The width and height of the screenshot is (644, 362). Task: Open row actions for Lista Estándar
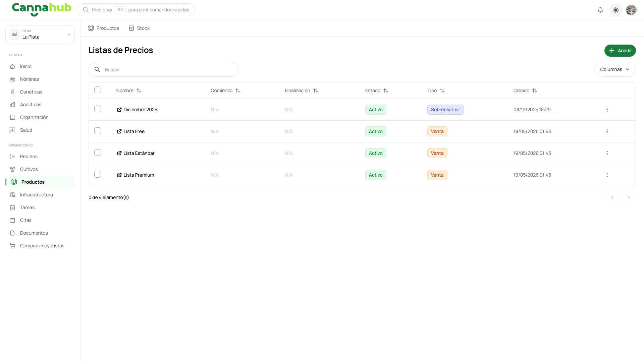click(x=607, y=153)
